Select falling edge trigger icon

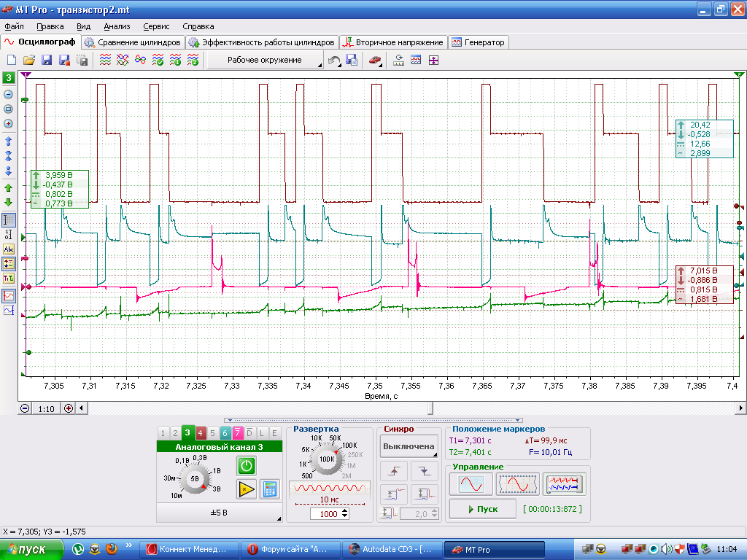(424, 472)
